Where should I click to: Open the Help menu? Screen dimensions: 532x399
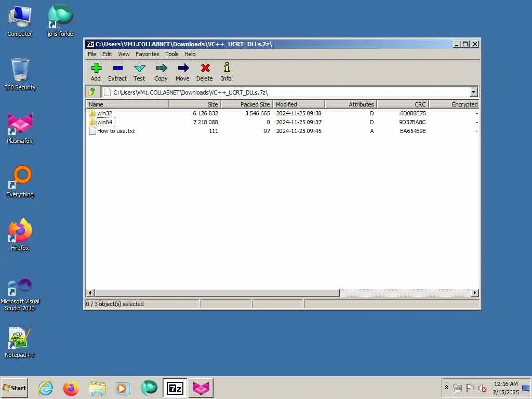point(190,54)
